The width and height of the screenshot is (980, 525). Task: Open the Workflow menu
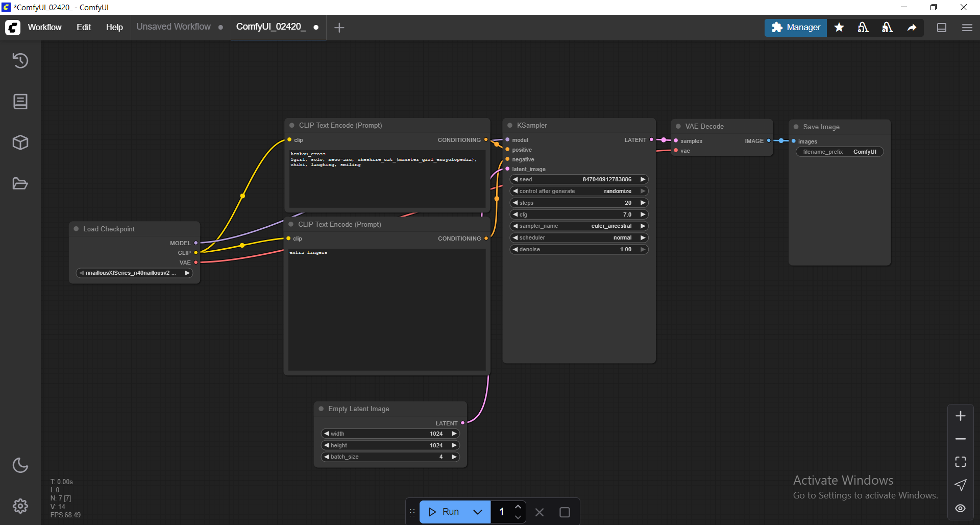tap(44, 28)
